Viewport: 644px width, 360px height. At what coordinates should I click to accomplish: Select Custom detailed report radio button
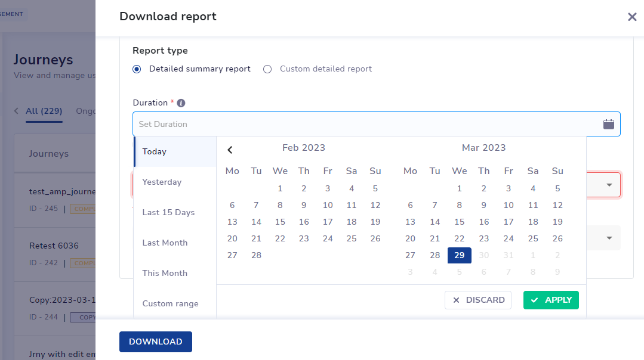point(267,69)
